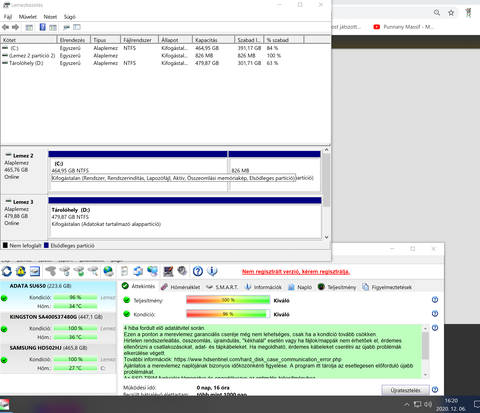Image resolution: width=480 pixels, height=413 pixels.
Task: Click up arrow of disk map scrollbar
Action: pyautogui.click(x=327, y=150)
